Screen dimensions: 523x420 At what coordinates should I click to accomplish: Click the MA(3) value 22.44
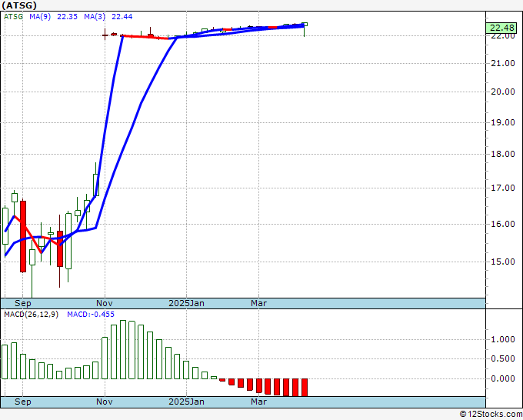pyautogui.click(x=122, y=17)
